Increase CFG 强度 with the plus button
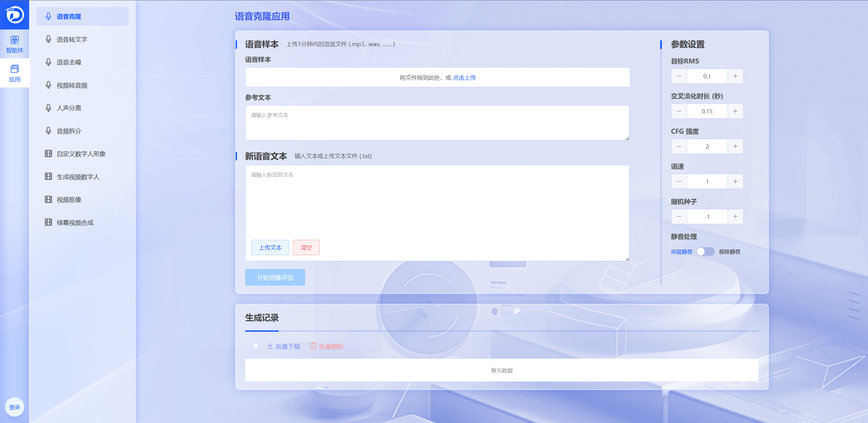 (735, 147)
